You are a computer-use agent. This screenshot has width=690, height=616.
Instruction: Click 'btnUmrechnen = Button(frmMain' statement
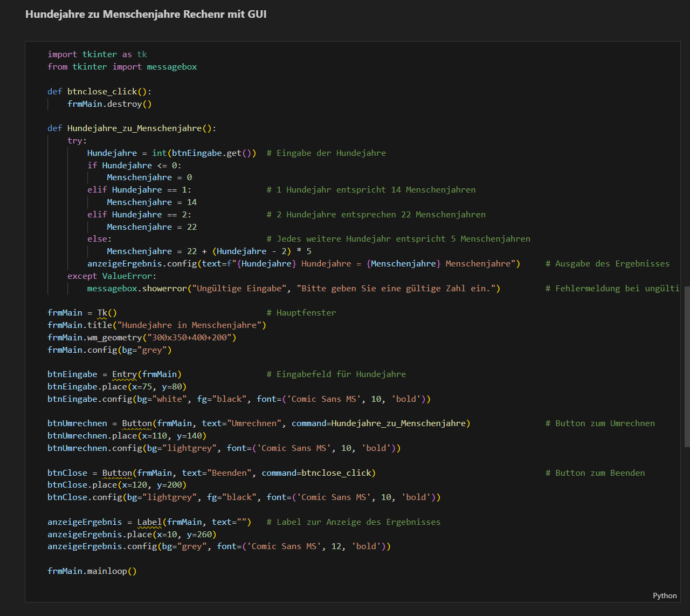[x=259, y=423]
